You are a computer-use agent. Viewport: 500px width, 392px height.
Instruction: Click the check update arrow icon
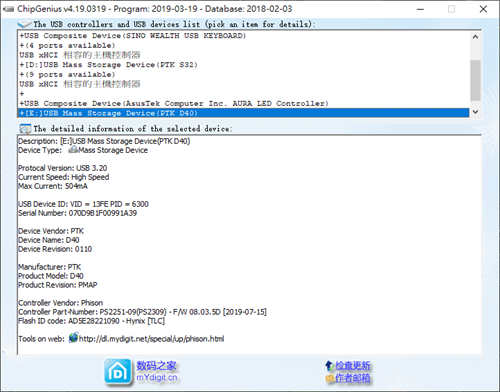pos(329,366)
